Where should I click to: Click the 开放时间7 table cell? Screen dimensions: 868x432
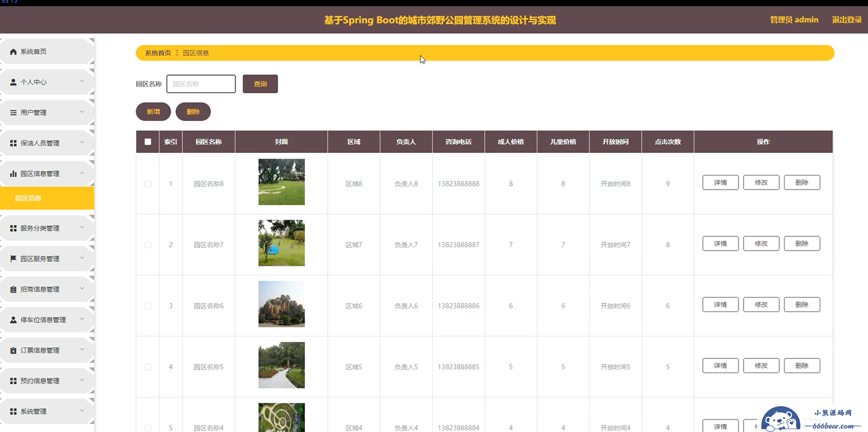point(615,245)
